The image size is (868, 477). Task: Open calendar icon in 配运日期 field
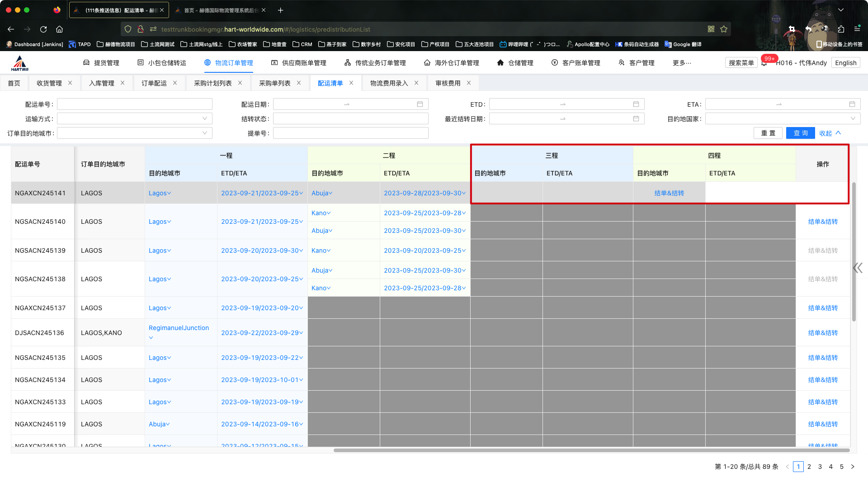point(420,104)
